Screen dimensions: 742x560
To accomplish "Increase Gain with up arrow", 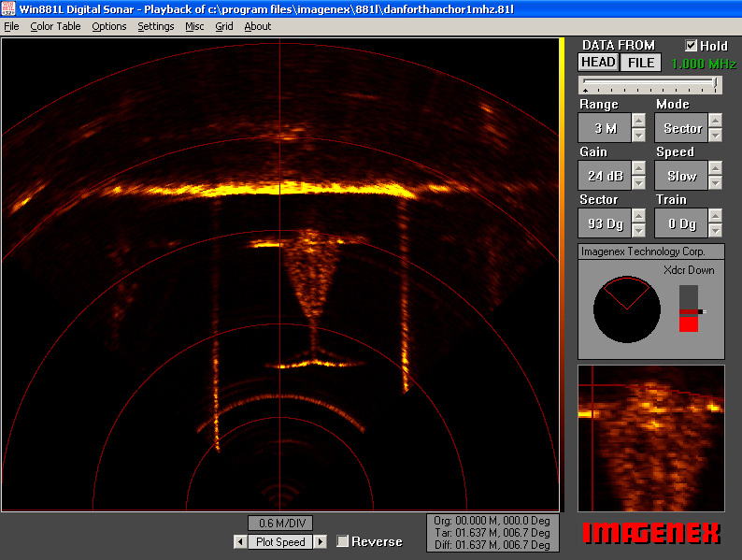I will coord(638,168).
